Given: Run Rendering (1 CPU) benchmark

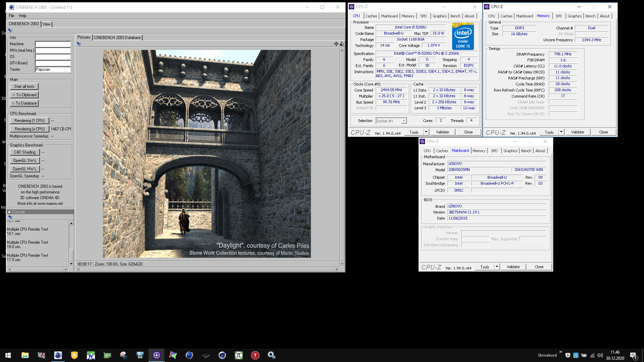Looking at the screenshot, I should coord(30,121).
